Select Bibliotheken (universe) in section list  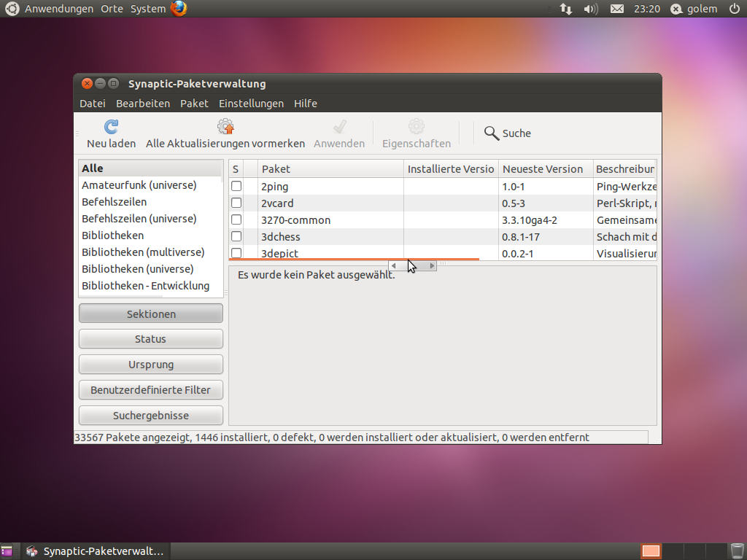pyautogui.click(x=139, y=269)
